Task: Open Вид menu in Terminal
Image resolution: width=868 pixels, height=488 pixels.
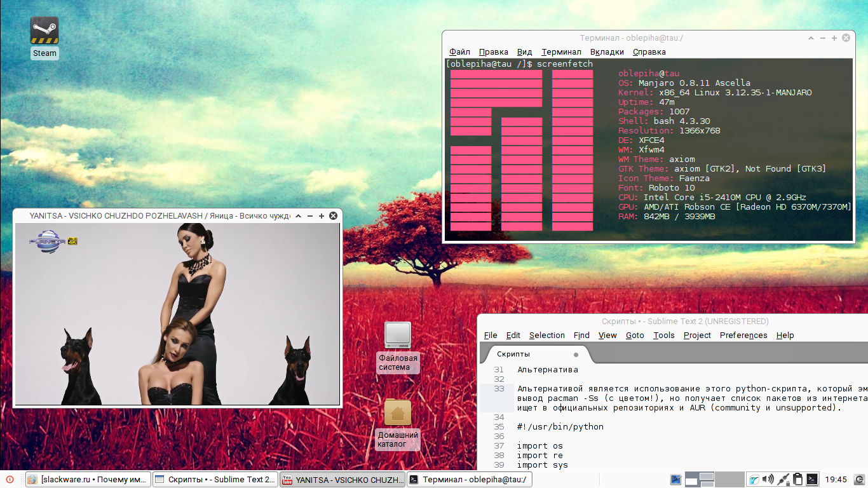Action: (524, 52)
